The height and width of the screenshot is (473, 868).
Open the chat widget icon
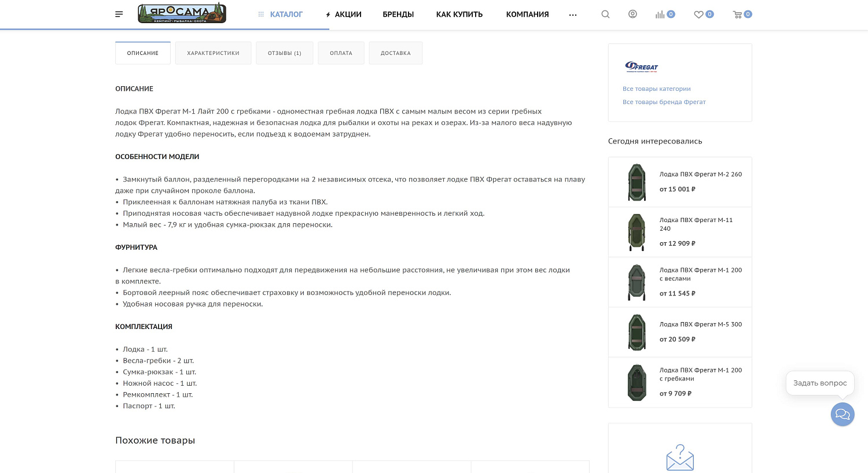tap(843, 414)
